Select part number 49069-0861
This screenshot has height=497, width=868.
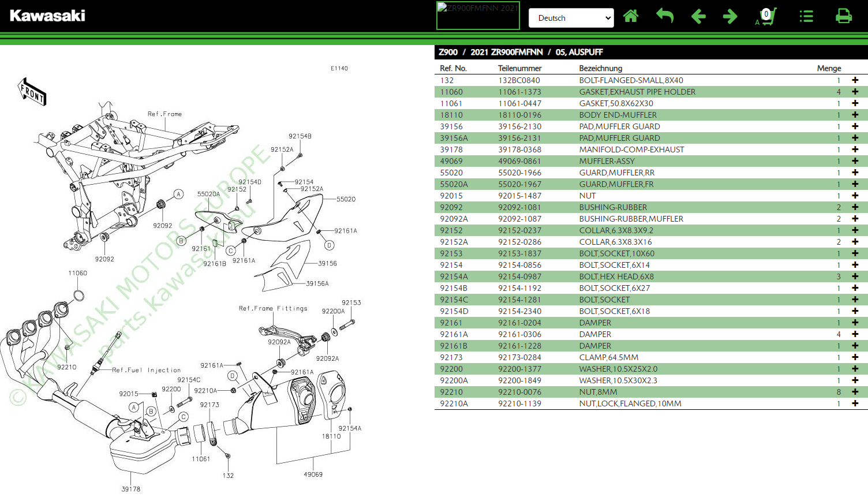520,161
